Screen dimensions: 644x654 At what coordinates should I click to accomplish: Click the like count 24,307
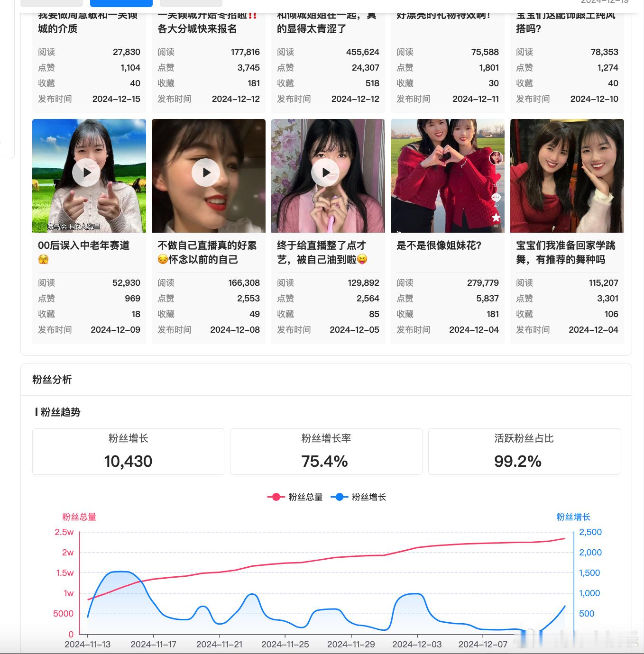(366, 68)
